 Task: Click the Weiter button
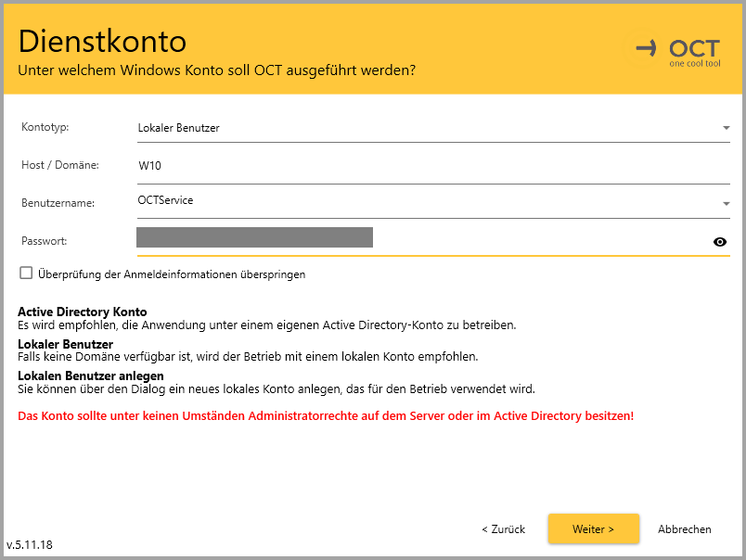pos(593,528)
